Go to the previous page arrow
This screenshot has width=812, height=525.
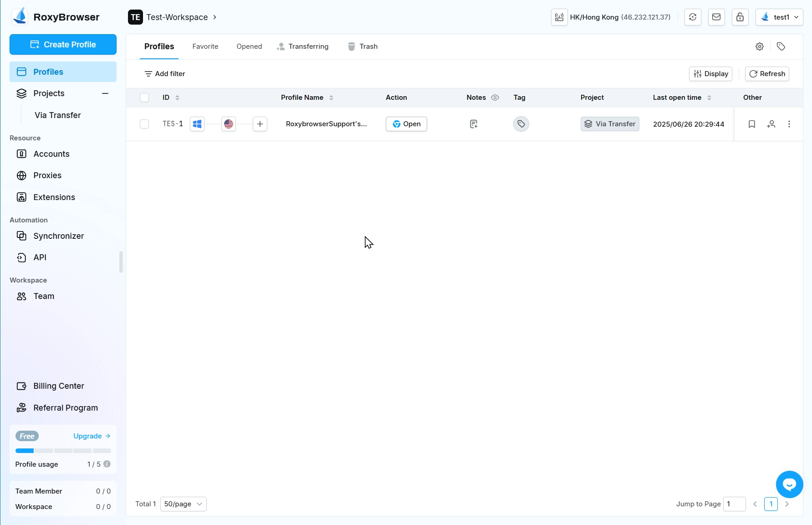755,504
